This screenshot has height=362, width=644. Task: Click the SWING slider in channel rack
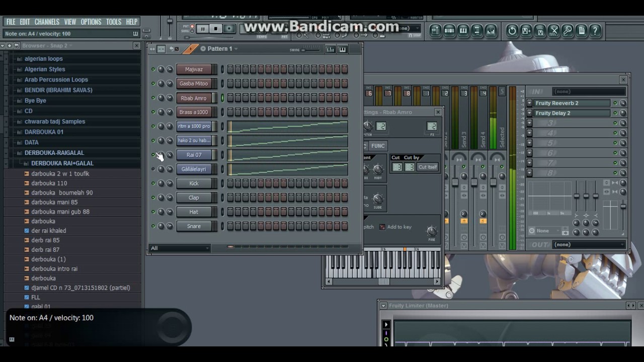[311, 49]
